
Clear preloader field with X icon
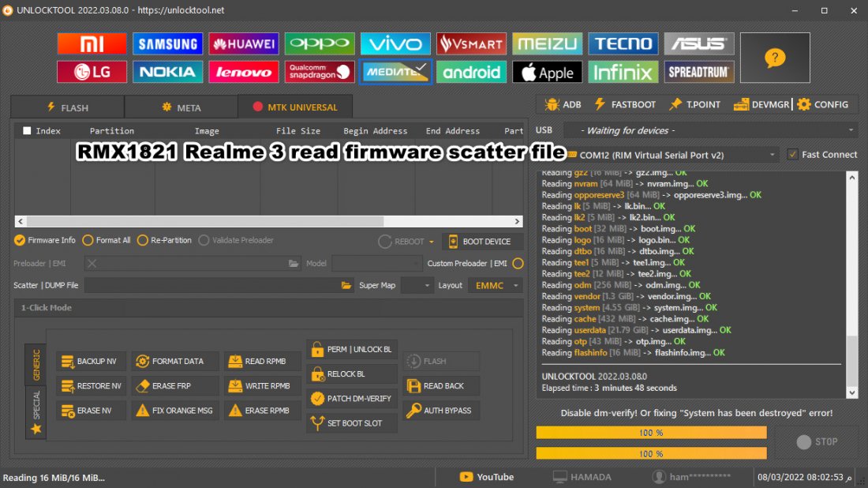tap(92, 264)
